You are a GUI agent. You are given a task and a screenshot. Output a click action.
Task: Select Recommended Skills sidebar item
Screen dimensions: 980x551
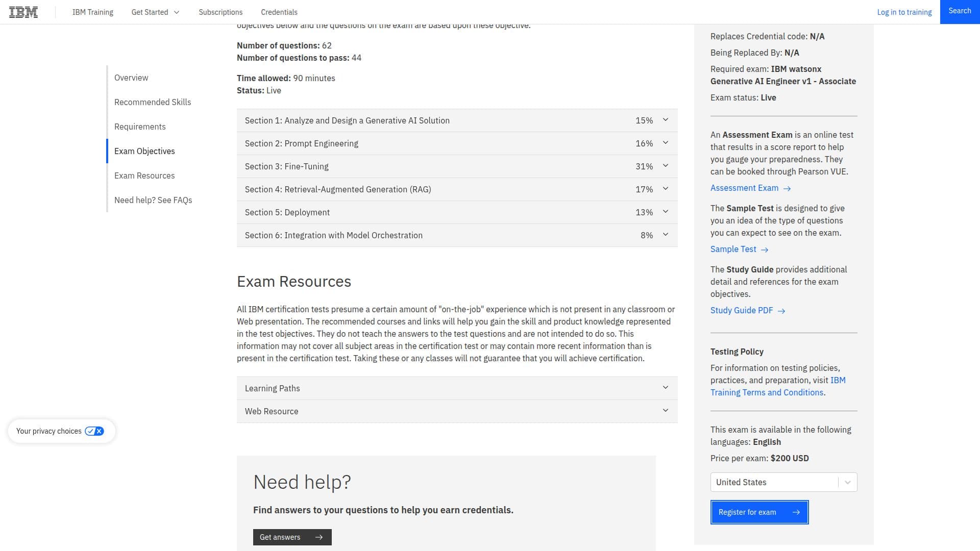pos(153,102)
